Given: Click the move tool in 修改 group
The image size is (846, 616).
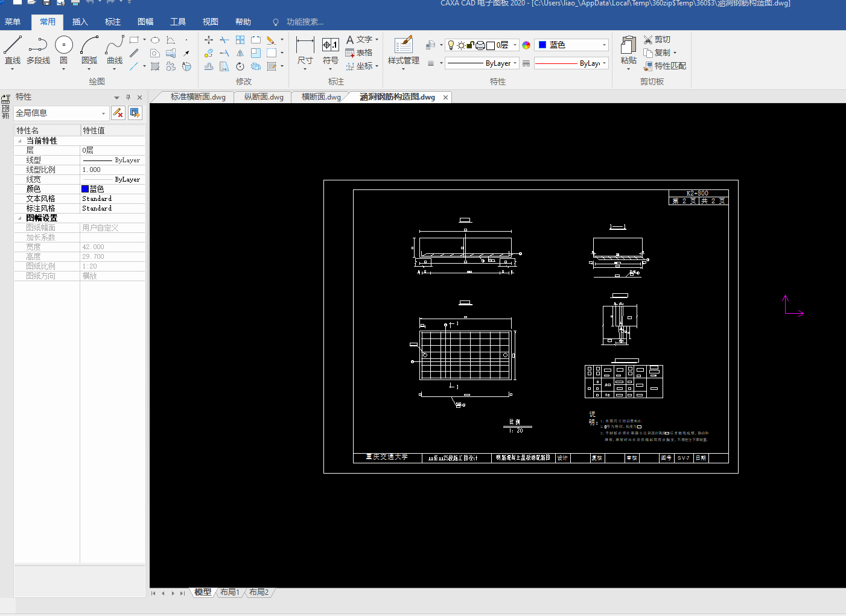Looking at the screenshot, I should point(209,40).
